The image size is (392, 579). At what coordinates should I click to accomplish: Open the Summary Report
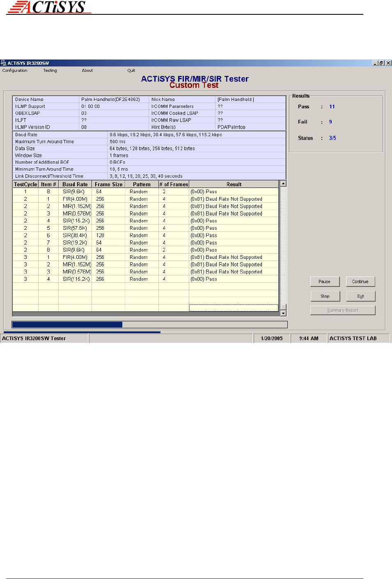click(343, 310)
